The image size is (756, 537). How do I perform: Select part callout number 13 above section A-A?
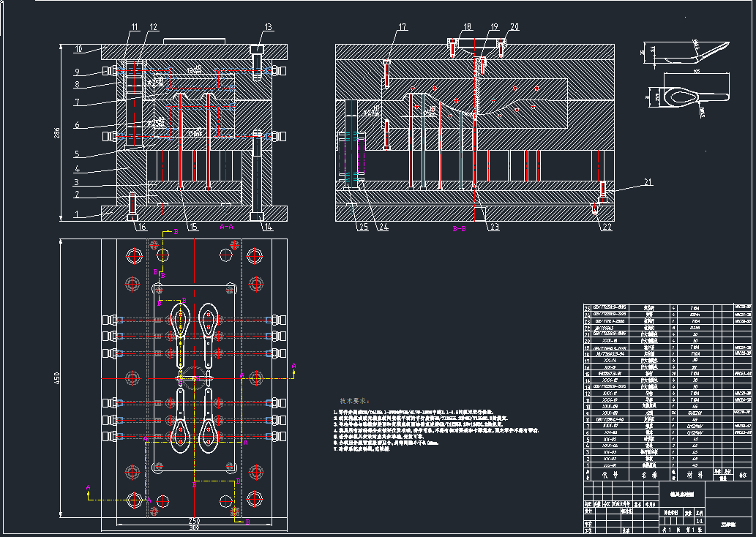pyautogui.click(x=269, y=27)
